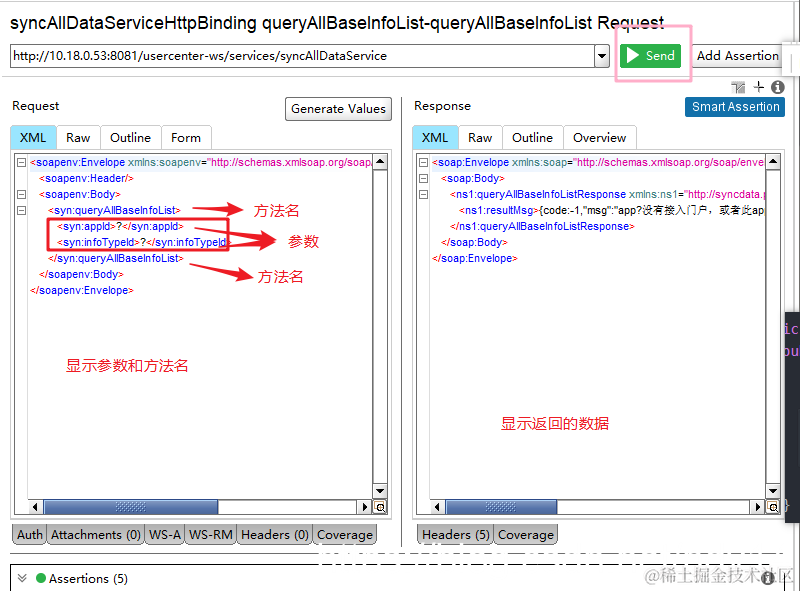Select the Response Raw tab

pos(480,138)
